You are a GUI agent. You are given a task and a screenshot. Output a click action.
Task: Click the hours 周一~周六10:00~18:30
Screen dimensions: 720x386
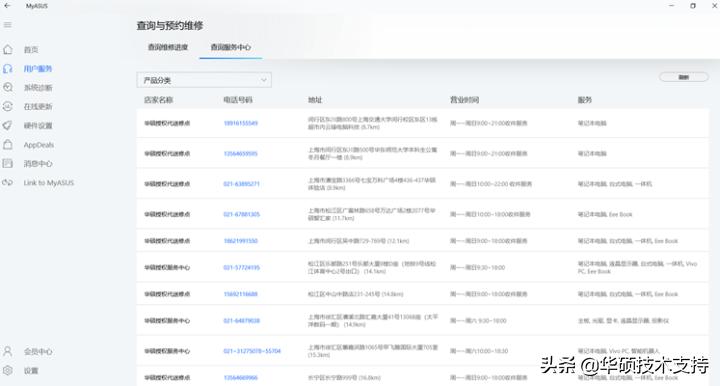click(x=479, y=351)
